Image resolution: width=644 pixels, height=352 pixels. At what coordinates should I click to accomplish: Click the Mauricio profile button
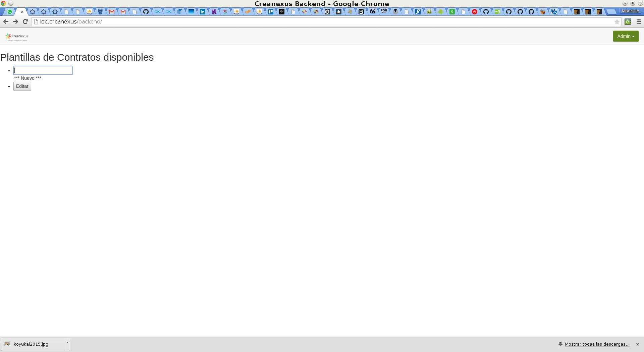pyautogui.click(x=630, y=11)
